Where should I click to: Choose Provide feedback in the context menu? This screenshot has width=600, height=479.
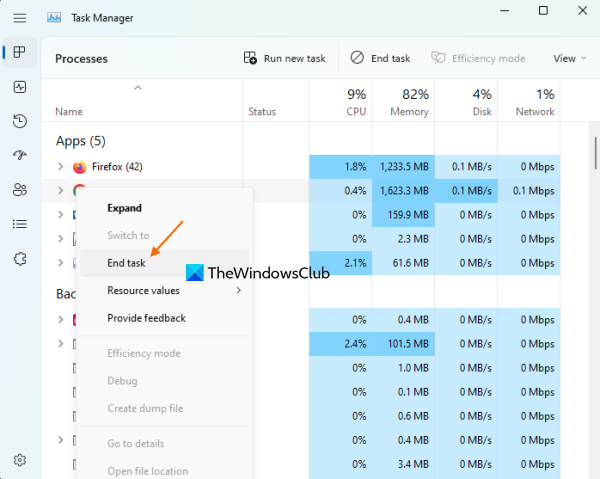pyautogui.click(x=165, y=318)
